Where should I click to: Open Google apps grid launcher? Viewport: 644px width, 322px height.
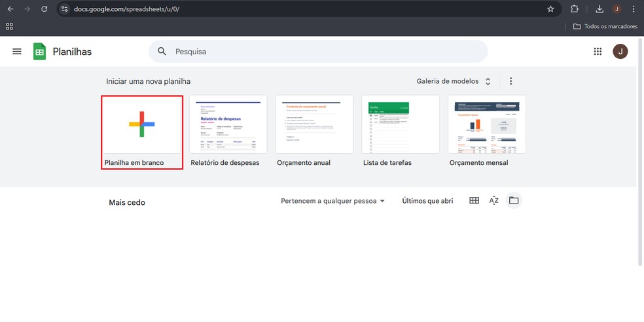pyautogui.click(x=598, y=51)
